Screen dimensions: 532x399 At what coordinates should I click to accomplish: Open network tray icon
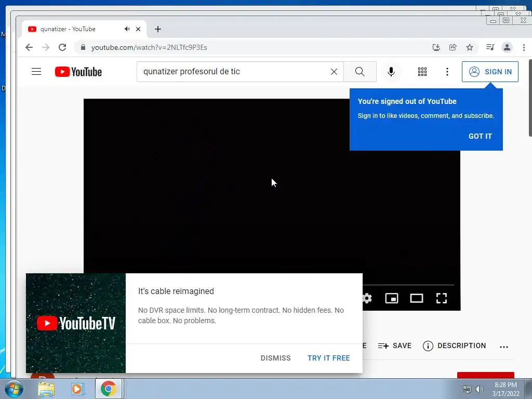pyautogui.click(x=467, y=389)
